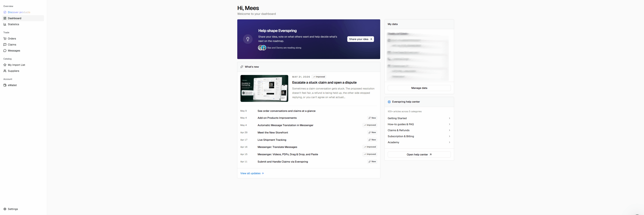This screenshot has height=215, width=644.
Task: Click the My Import List star icon
Action: click(5, 65)
